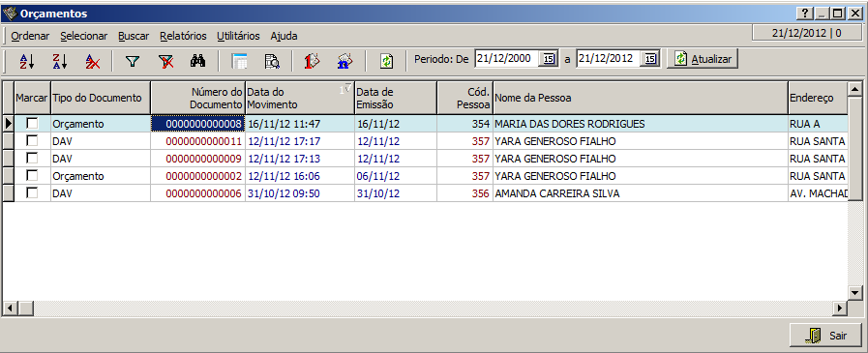Click movement date 16/11/12 11:47
Image resolution: width=868 pixels, height=353 pixels.
point(299,124)
